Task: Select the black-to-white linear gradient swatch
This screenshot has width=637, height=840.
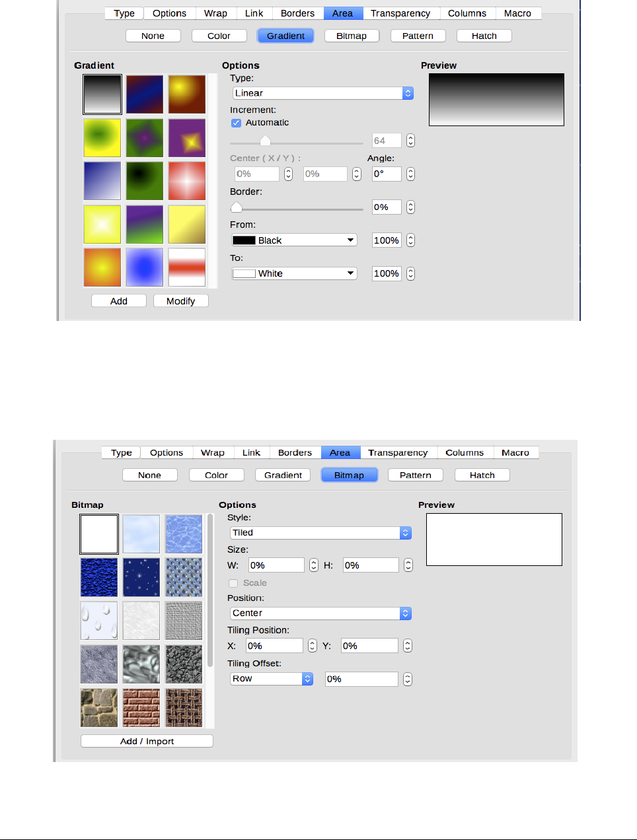Action: coord(102,94)
